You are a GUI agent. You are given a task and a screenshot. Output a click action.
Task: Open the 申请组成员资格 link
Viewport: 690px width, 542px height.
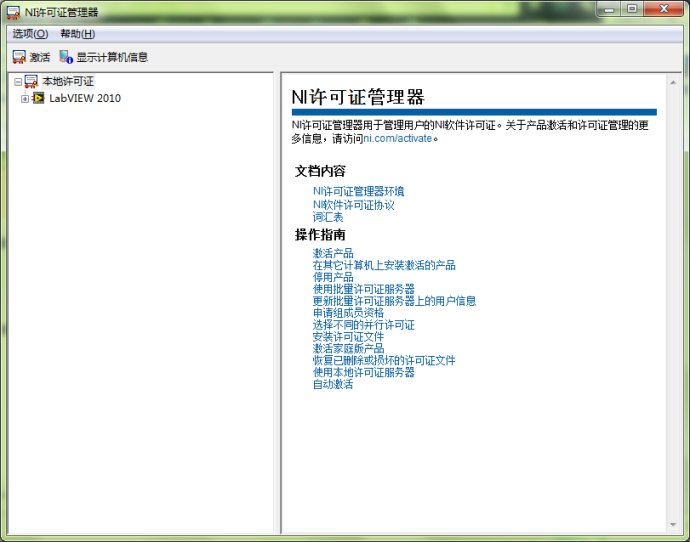(x=349, y=313)
